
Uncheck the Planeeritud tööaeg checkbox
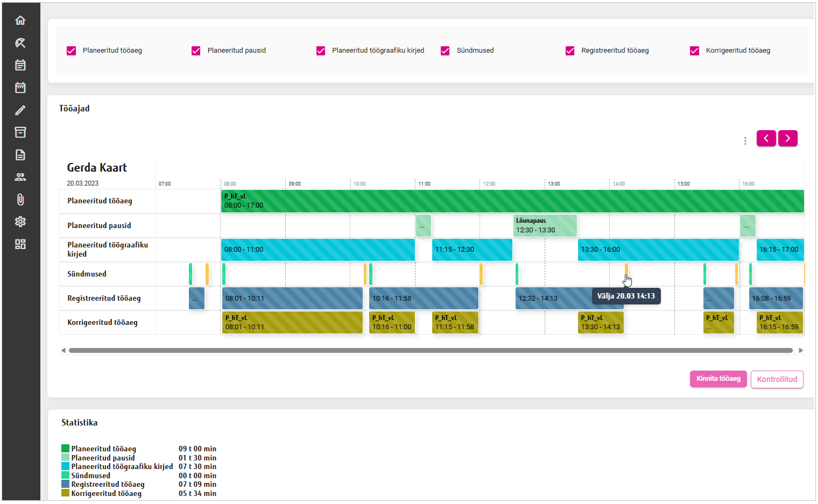72,51
